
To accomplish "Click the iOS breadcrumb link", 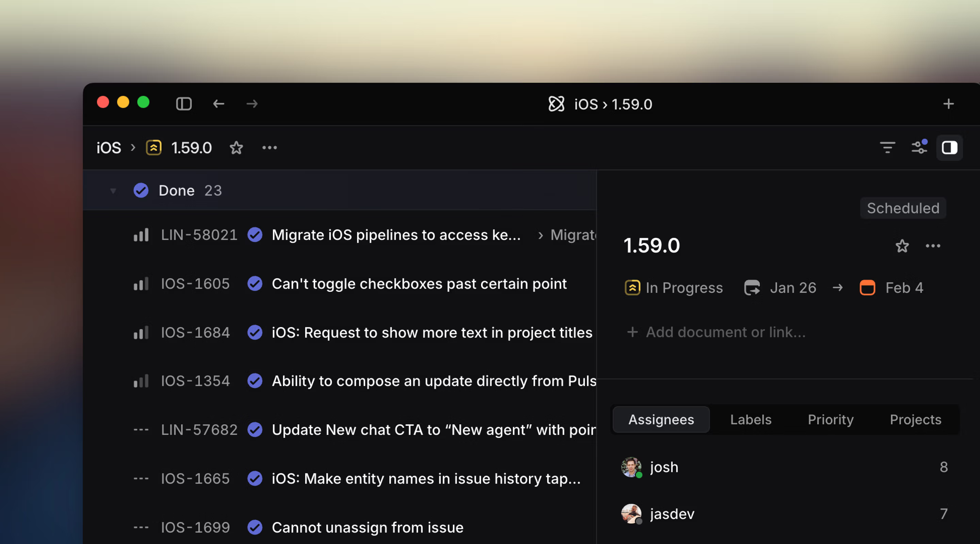I will click(x=109, y=148).
